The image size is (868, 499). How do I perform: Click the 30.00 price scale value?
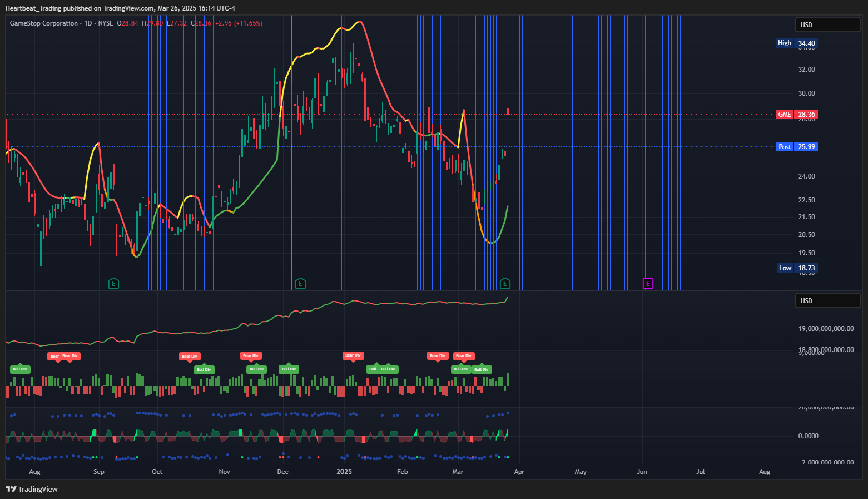807,93
